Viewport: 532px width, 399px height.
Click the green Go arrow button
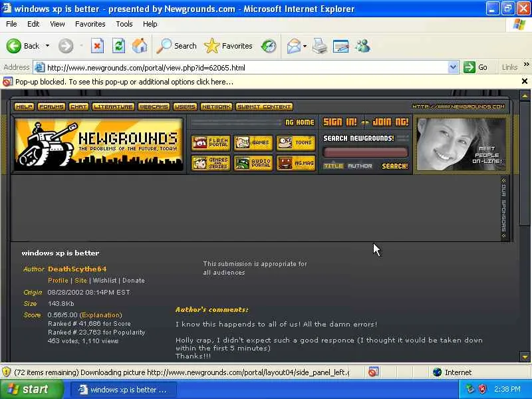[475, 67]
